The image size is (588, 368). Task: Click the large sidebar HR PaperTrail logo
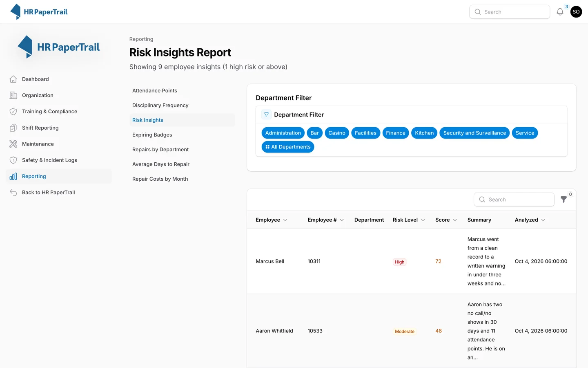coord(59,47)
